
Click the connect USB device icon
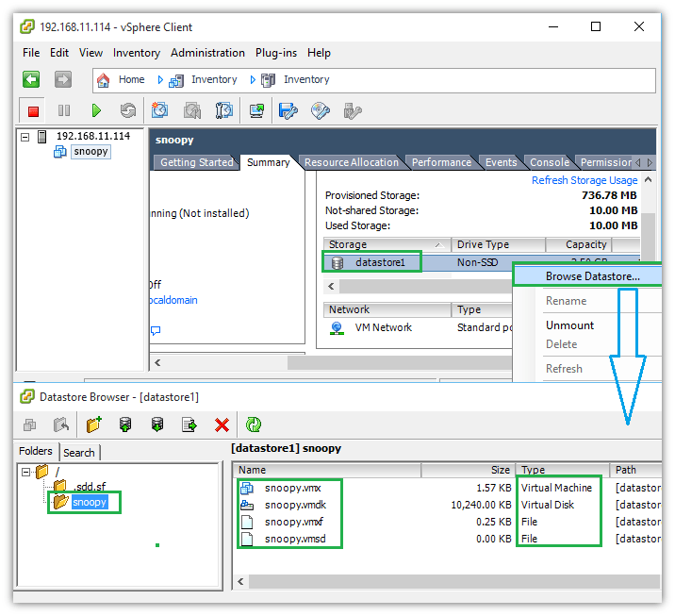(353, 110)
